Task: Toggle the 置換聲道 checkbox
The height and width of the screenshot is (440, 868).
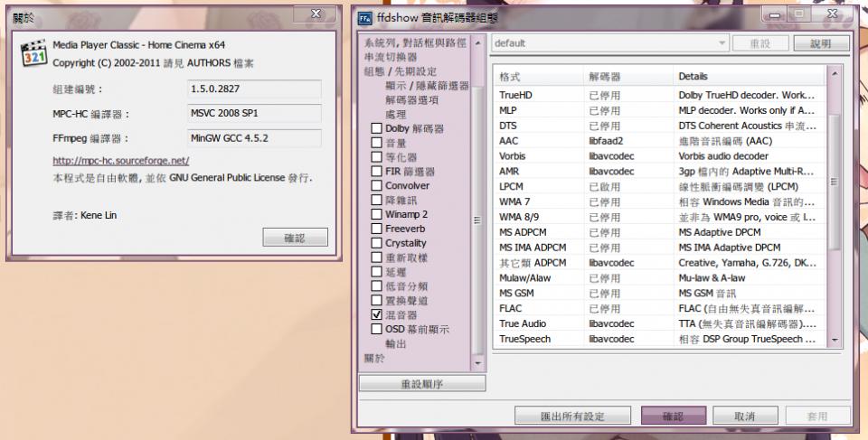Action: (376, 301)
